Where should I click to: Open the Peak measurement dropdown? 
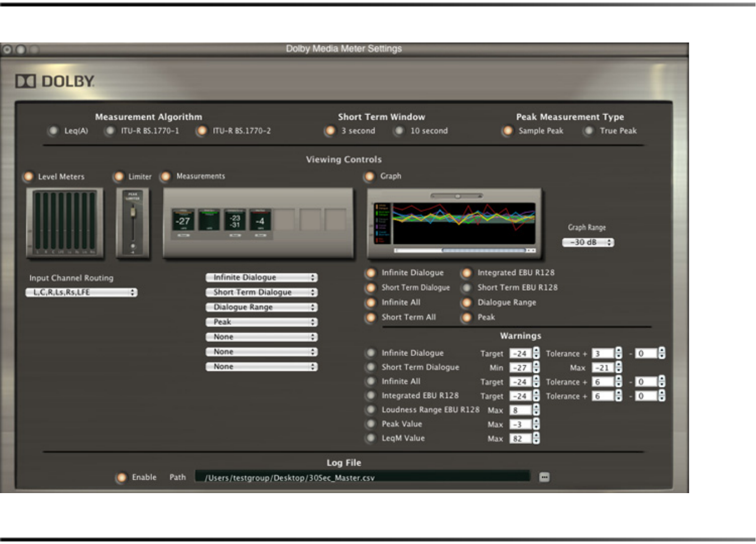point(261,322)
